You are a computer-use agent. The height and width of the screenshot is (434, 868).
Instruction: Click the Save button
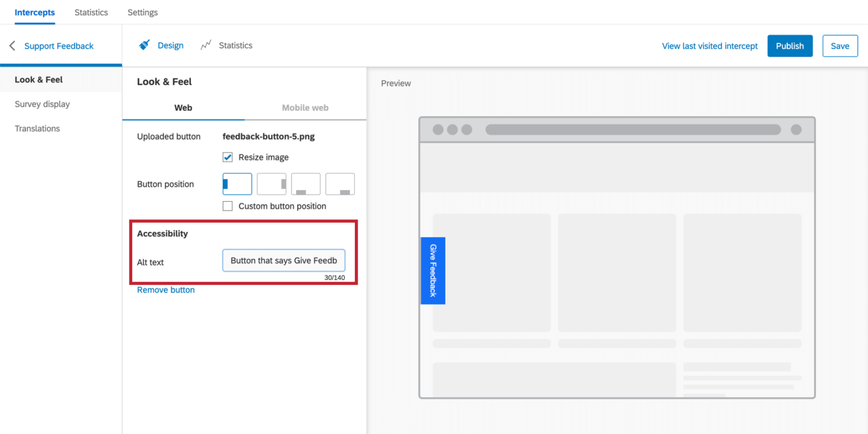click(840, 46)
